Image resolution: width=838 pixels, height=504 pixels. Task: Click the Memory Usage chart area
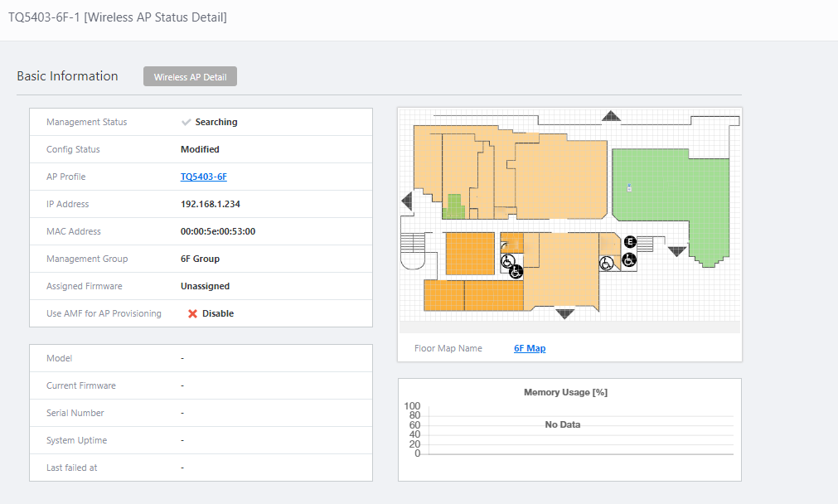coord(569,429)
